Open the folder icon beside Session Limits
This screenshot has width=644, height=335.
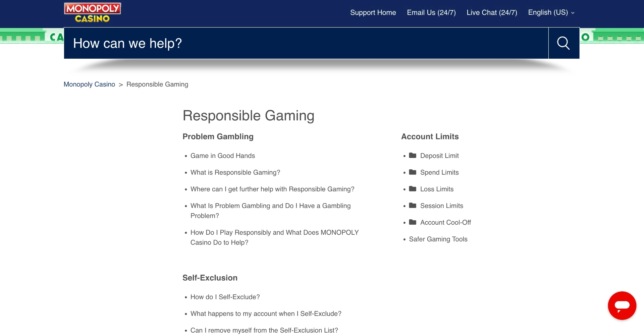413,206
